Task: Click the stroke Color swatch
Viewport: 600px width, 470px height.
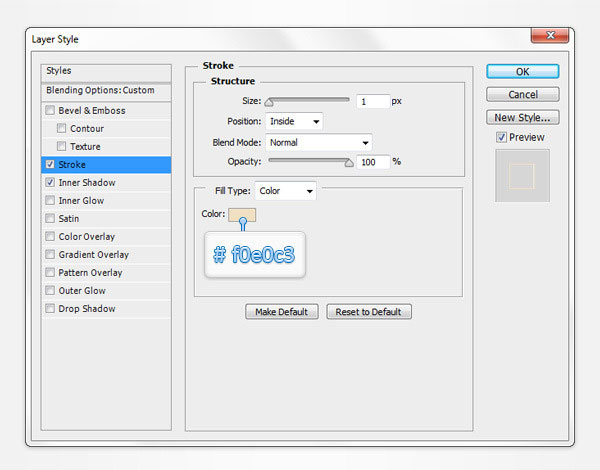Action: (242, 214)
